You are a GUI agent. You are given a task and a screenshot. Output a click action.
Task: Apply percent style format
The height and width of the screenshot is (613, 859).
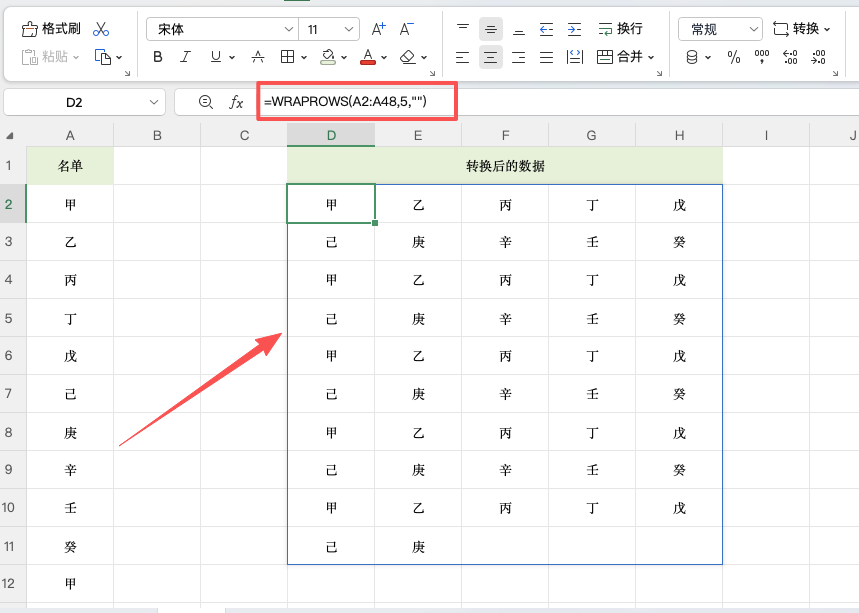point(734,57)
